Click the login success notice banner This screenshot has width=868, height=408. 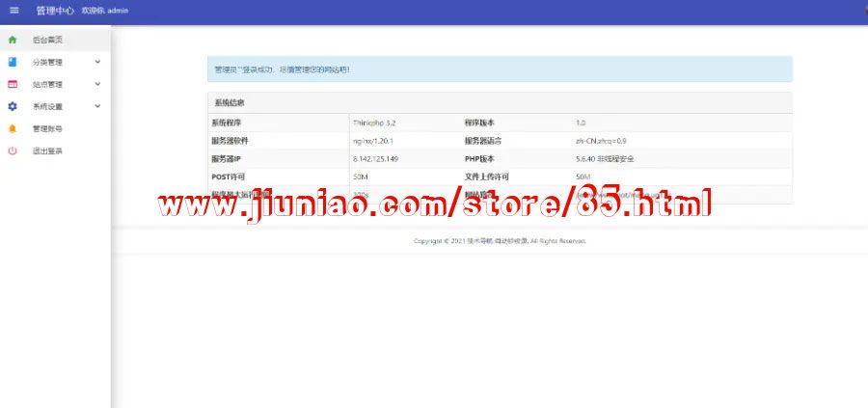pyautogui.click(x=500, y=69)
